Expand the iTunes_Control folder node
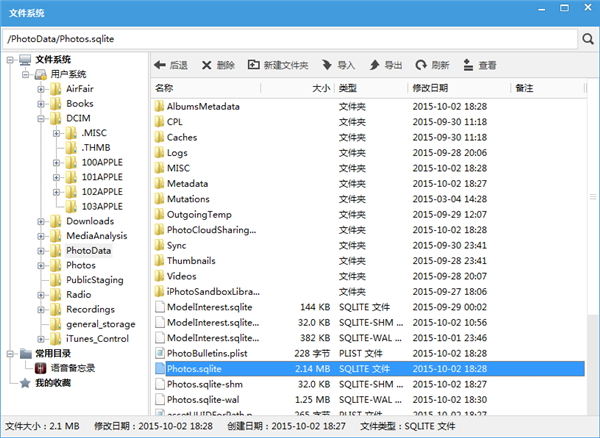 coord(41,339)
